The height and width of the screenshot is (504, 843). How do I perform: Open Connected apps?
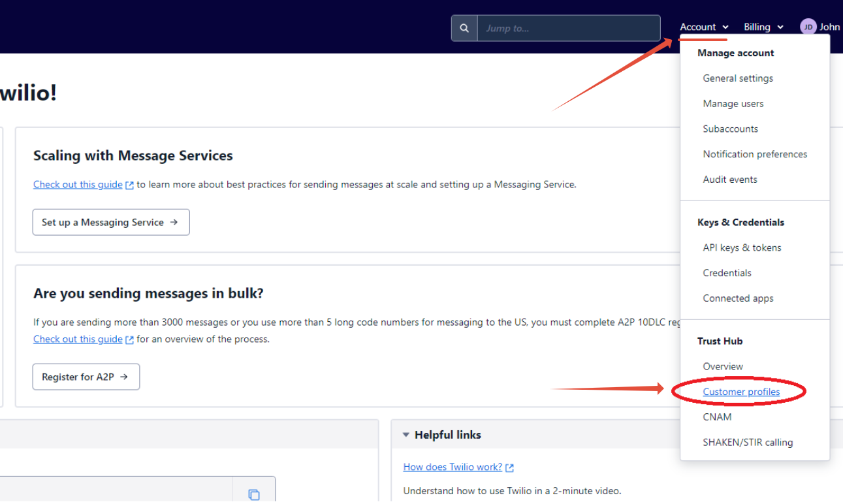(x=738, y=299)
